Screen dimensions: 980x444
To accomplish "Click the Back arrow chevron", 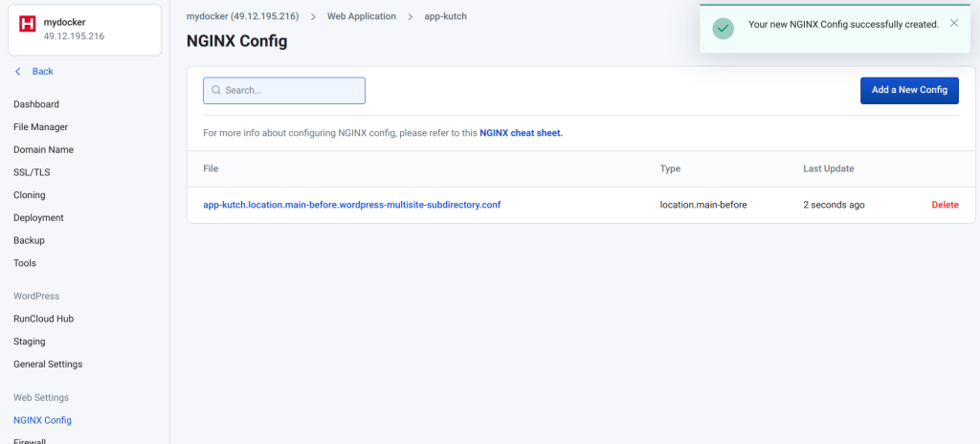I will tap(17, 72).
